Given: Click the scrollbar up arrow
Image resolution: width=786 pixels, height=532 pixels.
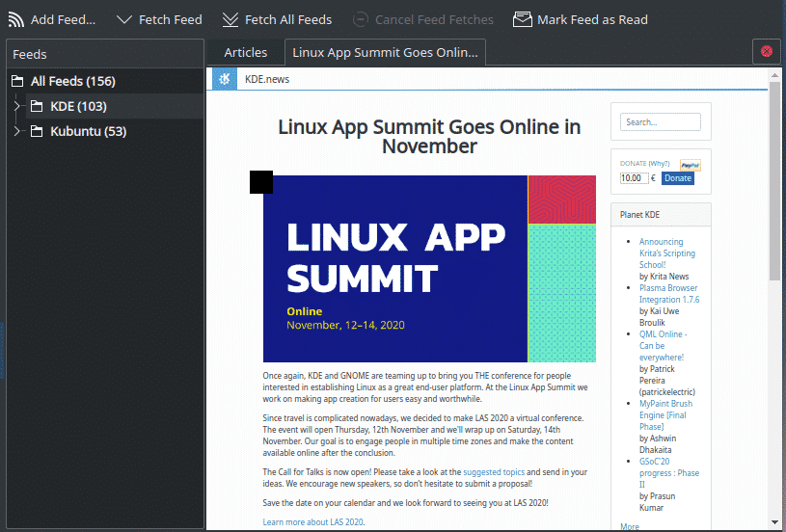Looking at the screenshot, I should click(774, 75).
